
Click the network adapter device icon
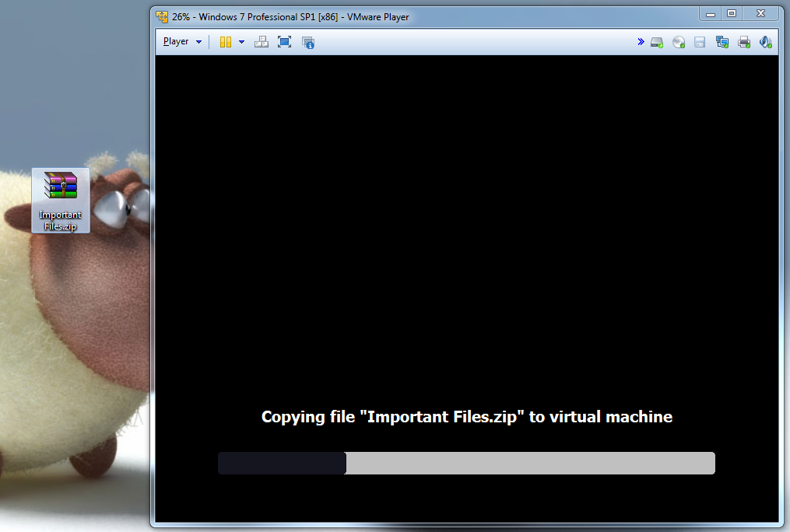[x=722, y=42]
